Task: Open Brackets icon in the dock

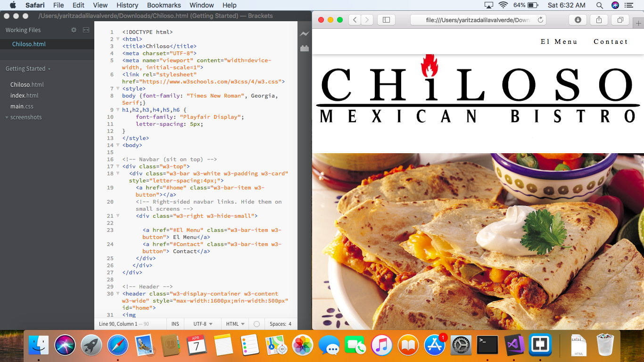Action: pos(540,346)
